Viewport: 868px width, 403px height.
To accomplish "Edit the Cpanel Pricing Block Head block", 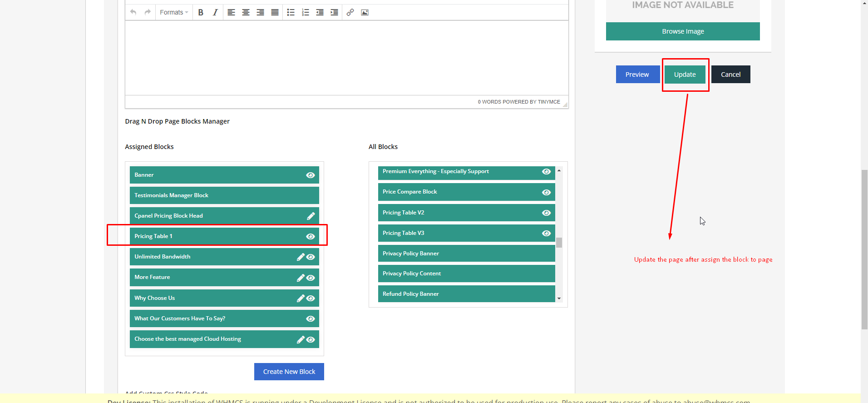I will tap(311, 216).
